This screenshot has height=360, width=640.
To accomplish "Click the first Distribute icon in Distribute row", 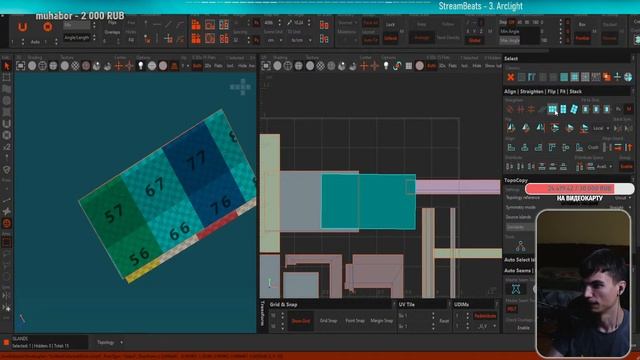I will (x=509, y=166).
